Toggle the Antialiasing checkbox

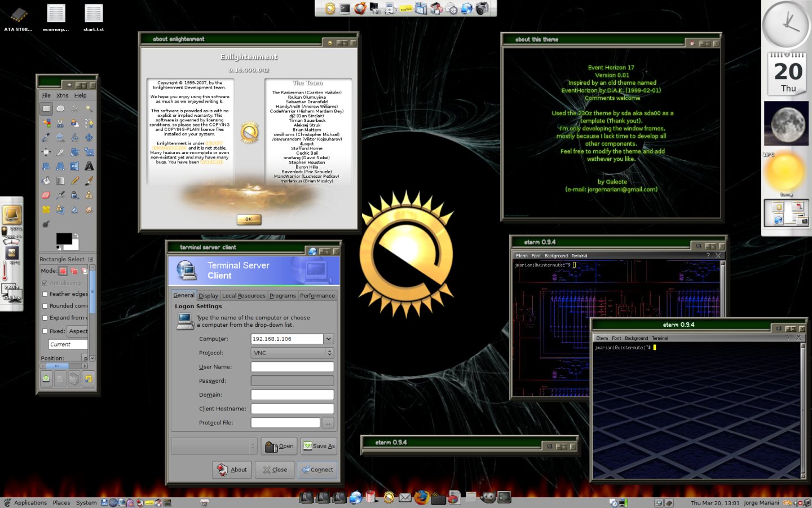click(x=45, y=283)
